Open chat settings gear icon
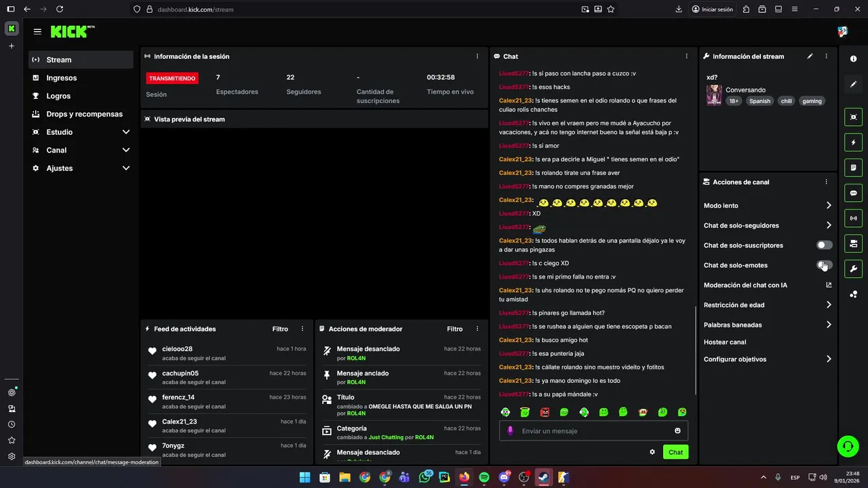The width and height of the screenshot is (868, 488). 652,452
